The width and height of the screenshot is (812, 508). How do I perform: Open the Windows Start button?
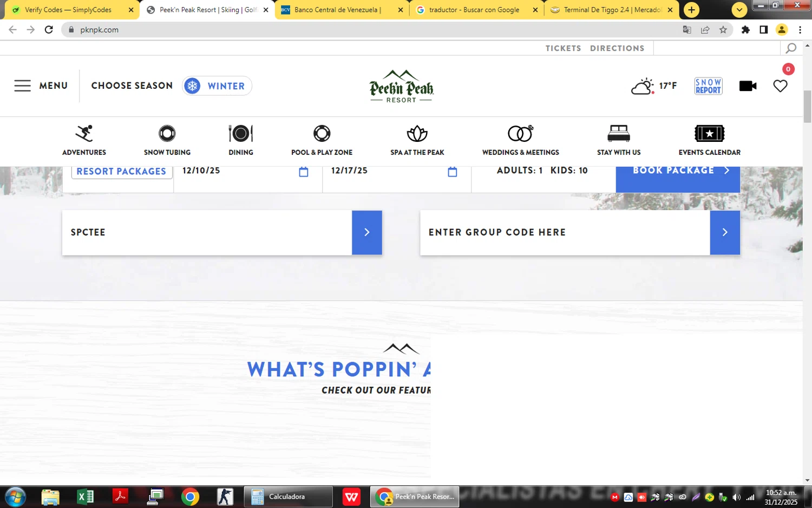15,497
